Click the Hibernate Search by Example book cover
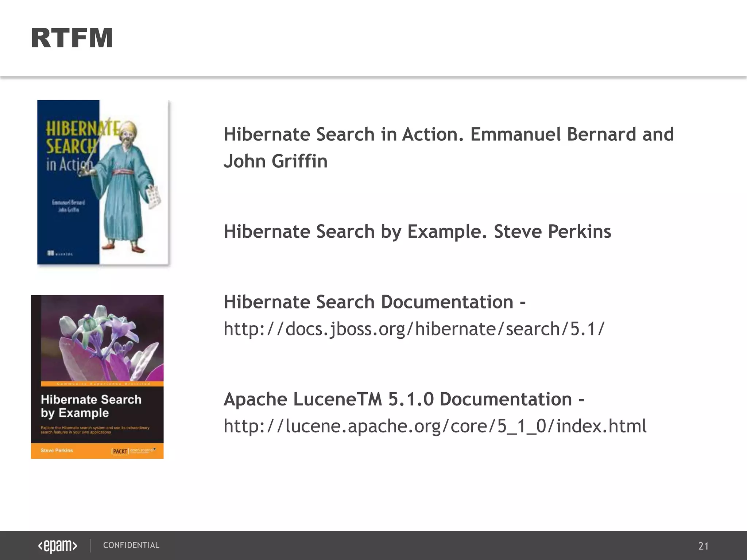 click(x=97, y=377)
